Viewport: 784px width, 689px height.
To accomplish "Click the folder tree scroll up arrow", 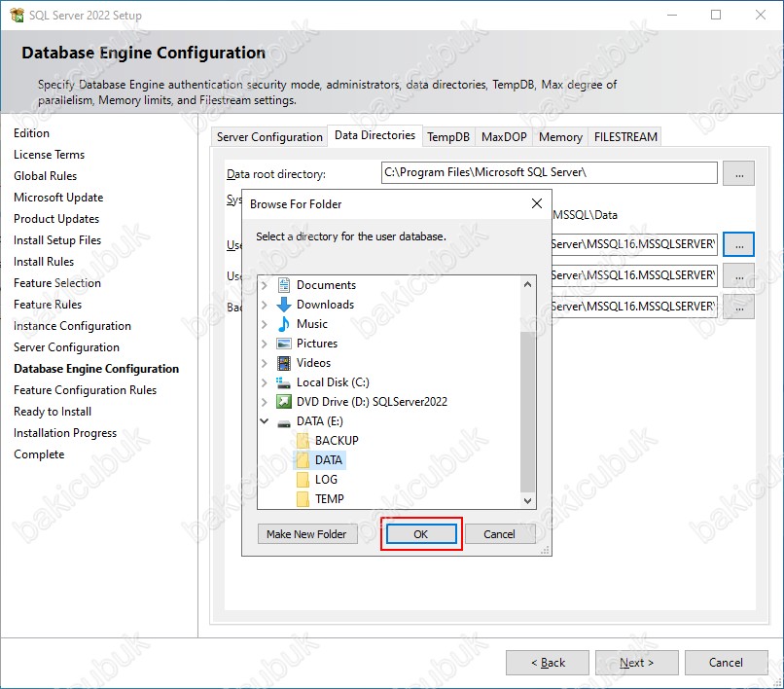I will [527, 284].
